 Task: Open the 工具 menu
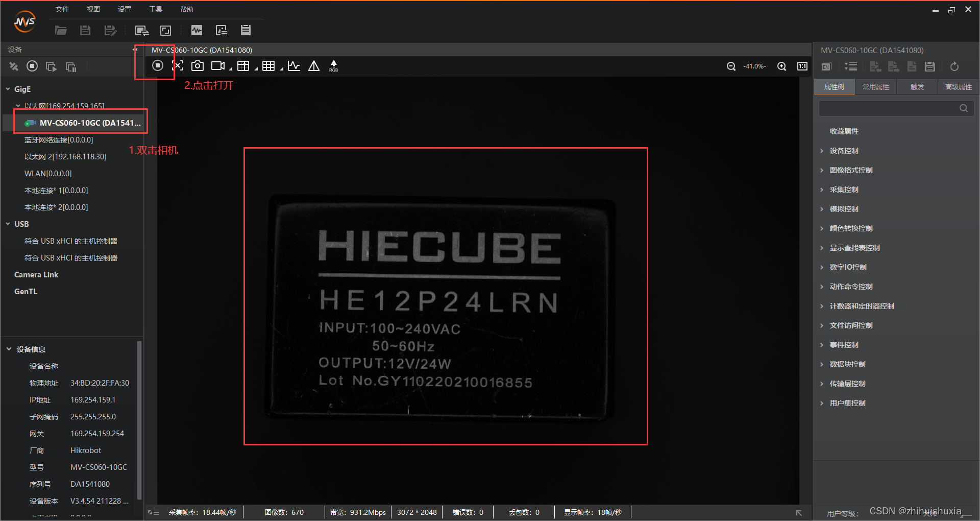click(x=156, y=9)
